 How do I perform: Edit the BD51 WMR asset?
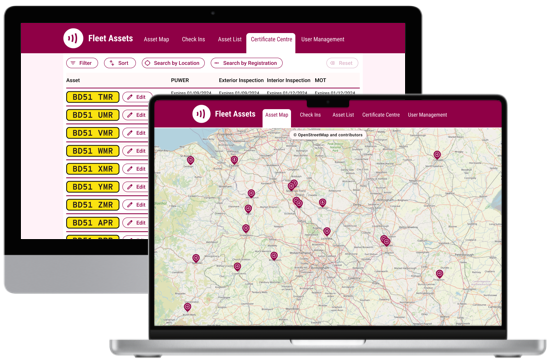tap(136, 151)
